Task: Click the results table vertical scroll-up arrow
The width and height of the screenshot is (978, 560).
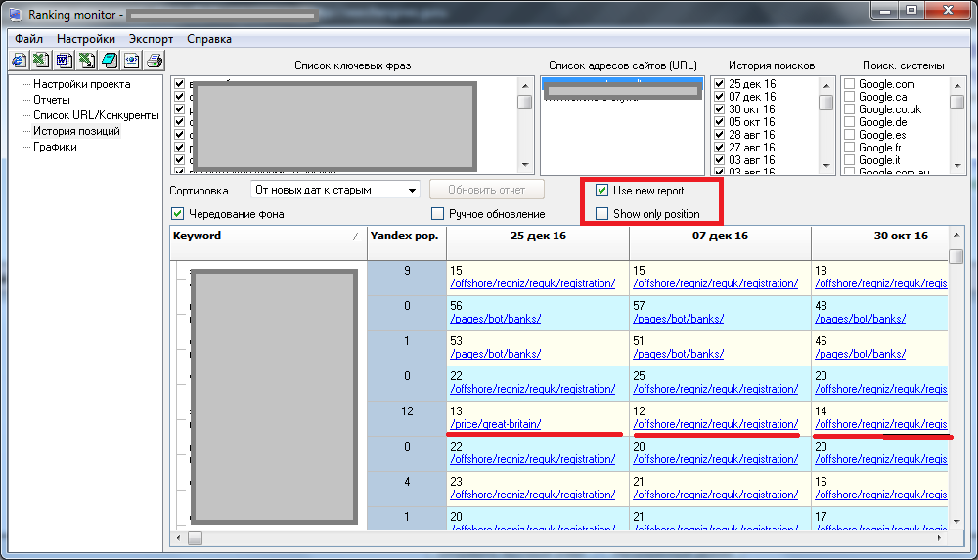Action: 956,236
